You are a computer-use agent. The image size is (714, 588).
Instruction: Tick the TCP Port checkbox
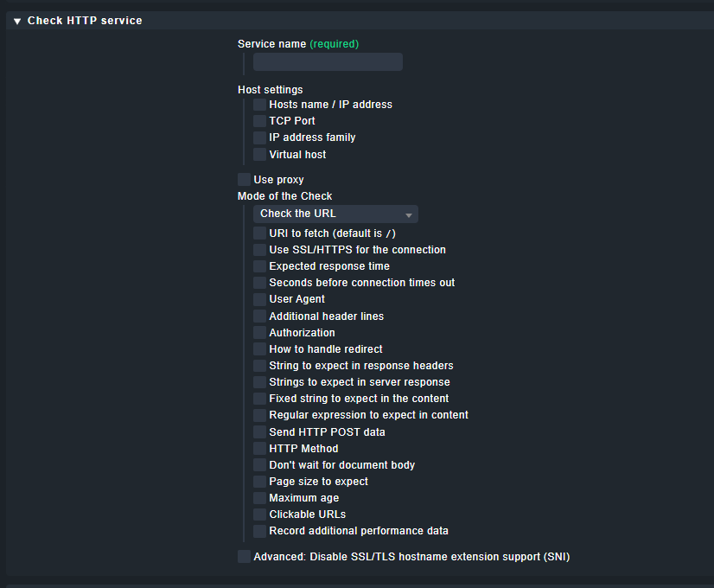tap(259, 121)
